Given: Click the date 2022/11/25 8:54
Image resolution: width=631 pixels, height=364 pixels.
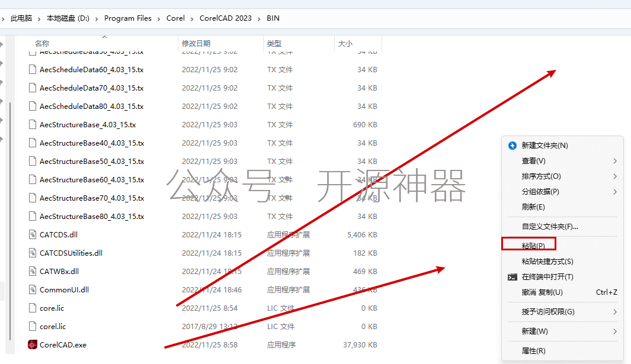Looking at the screenshot, I should click(210, 308).
